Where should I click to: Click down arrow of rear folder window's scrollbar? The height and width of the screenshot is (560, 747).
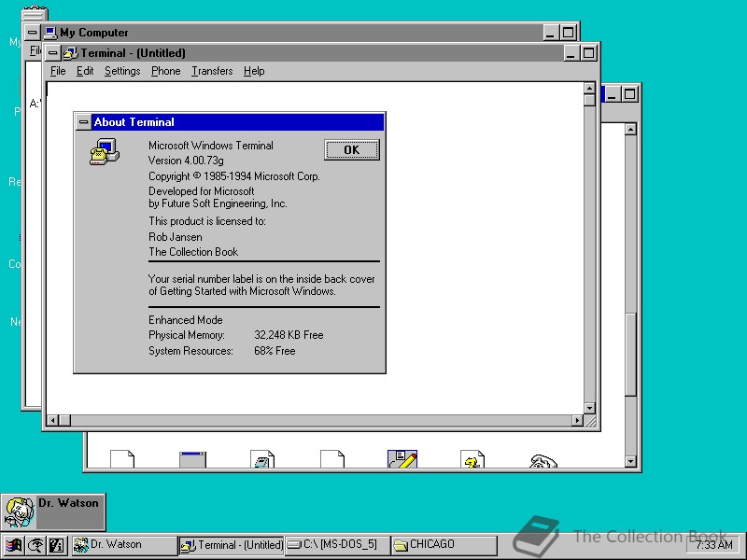(631, 461)
